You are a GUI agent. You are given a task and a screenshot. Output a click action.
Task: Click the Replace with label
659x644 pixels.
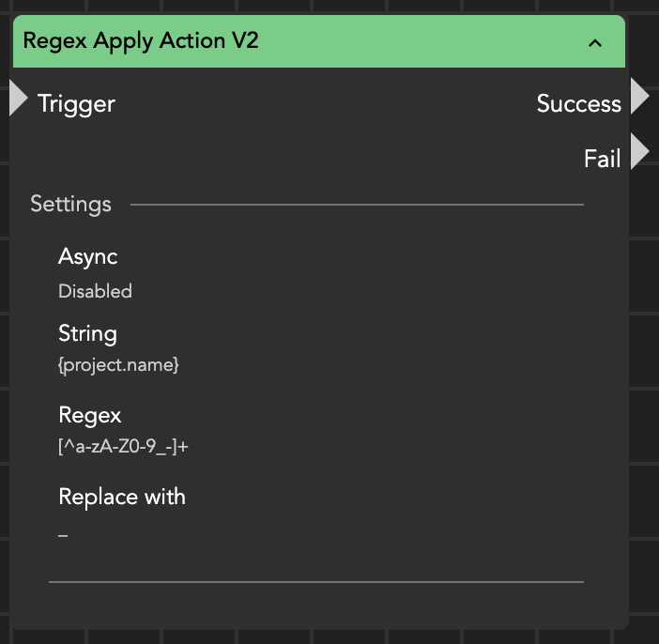(x=122, y=497)
